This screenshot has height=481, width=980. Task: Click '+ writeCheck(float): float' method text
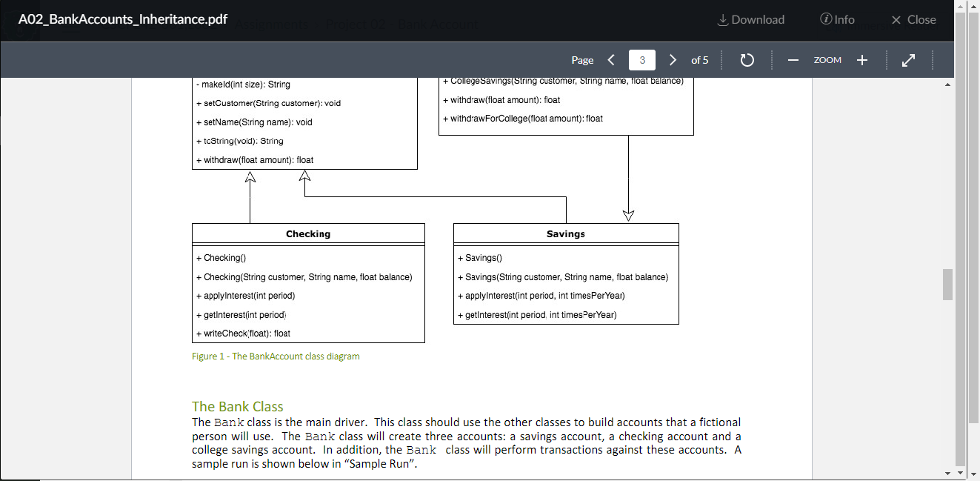(243, 334)
